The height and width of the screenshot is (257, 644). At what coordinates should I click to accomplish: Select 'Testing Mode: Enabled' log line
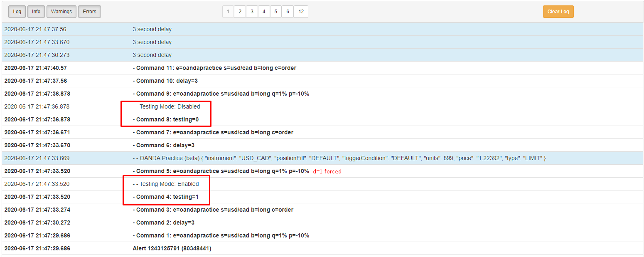(166, 184)
